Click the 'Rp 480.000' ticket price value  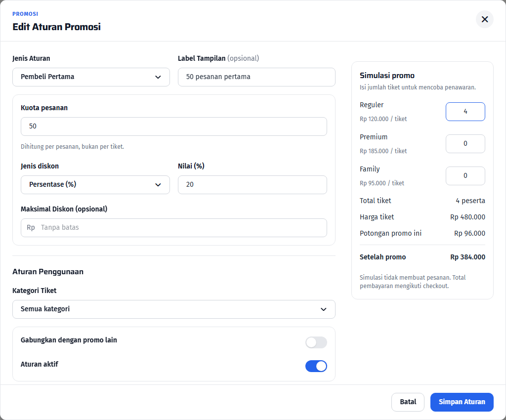coord(467,217)
